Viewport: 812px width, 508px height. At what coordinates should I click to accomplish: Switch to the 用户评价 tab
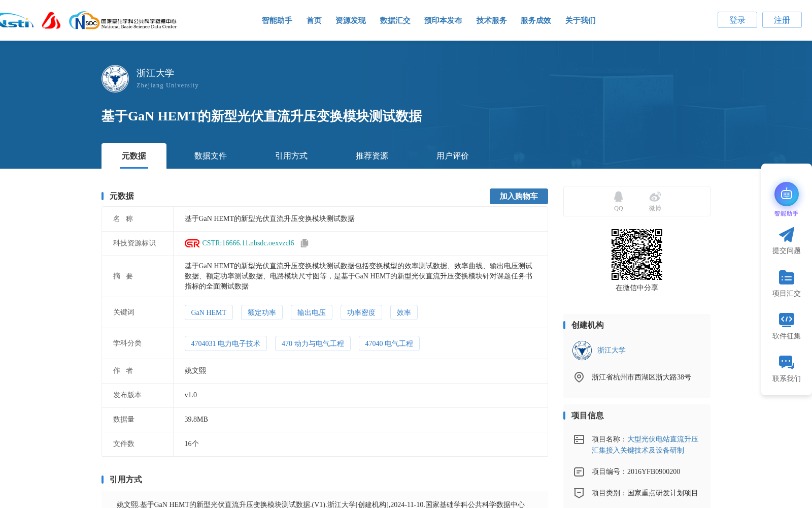(453, 156)
